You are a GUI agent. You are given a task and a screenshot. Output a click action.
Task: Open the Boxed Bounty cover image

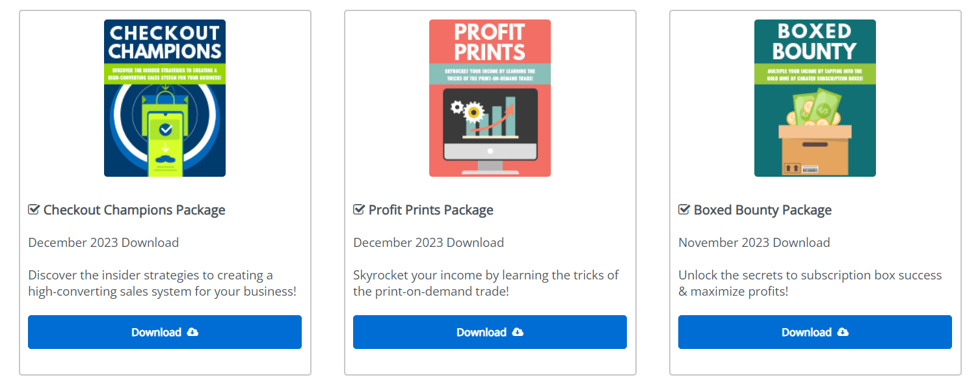click(815, 97)
